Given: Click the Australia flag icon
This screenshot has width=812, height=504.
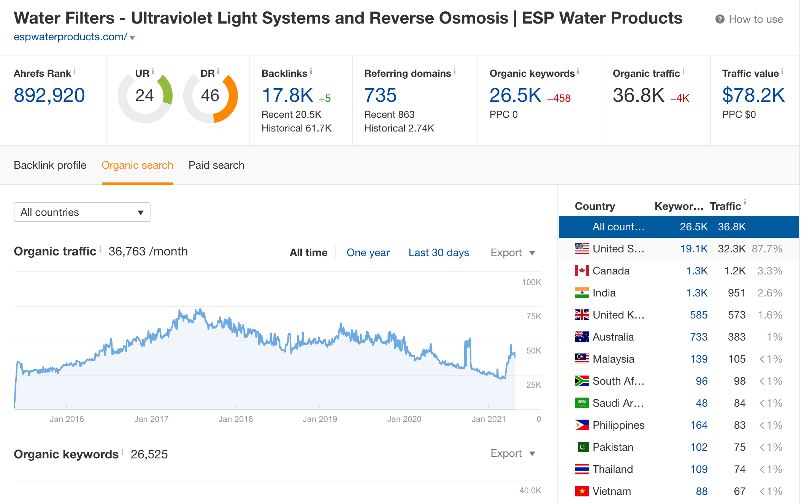Looking at the screenshot, I should (x=582, y=337).
